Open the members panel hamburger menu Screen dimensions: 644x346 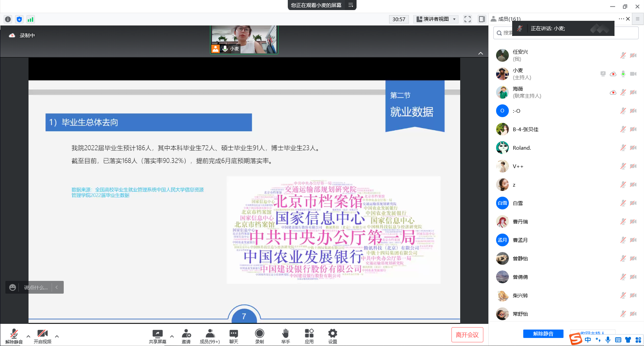[x=638, y=19]
